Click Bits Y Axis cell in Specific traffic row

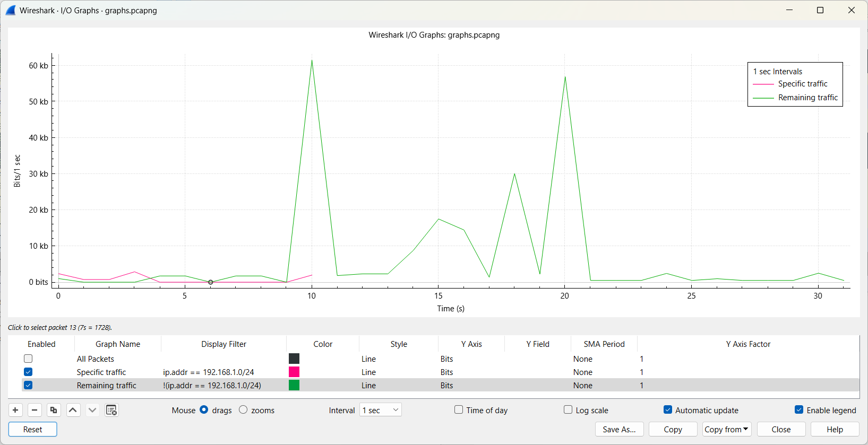pyautogui.click(x=471, y=372)
